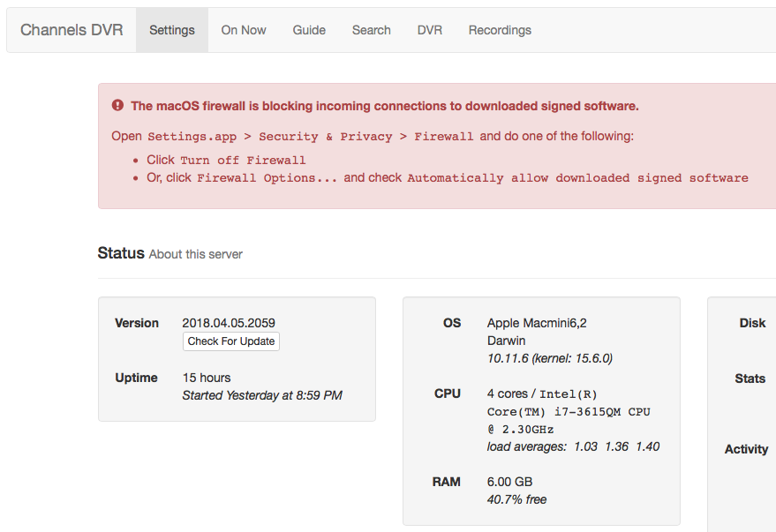The width and height of the screenshot is (776, 532).
Task: Click the "Firewall Options..." code text
Action: (267, 178)
